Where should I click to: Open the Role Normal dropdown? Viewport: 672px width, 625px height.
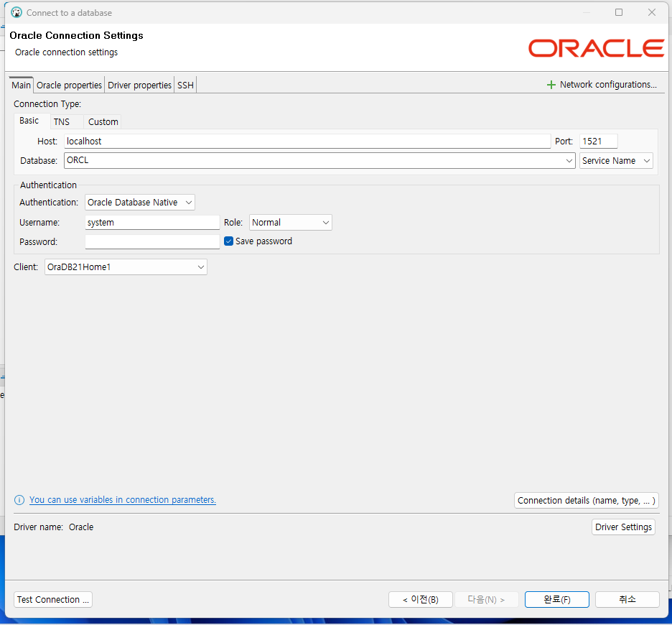(291, 223)
